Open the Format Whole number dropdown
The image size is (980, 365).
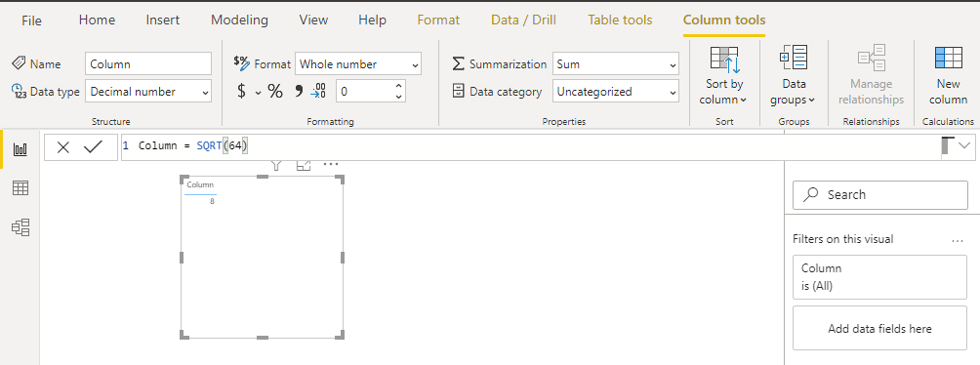tap(358, 63)
